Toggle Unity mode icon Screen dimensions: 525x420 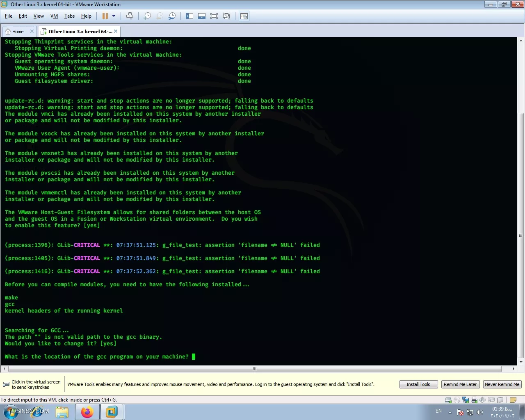(x=226, y=16)
